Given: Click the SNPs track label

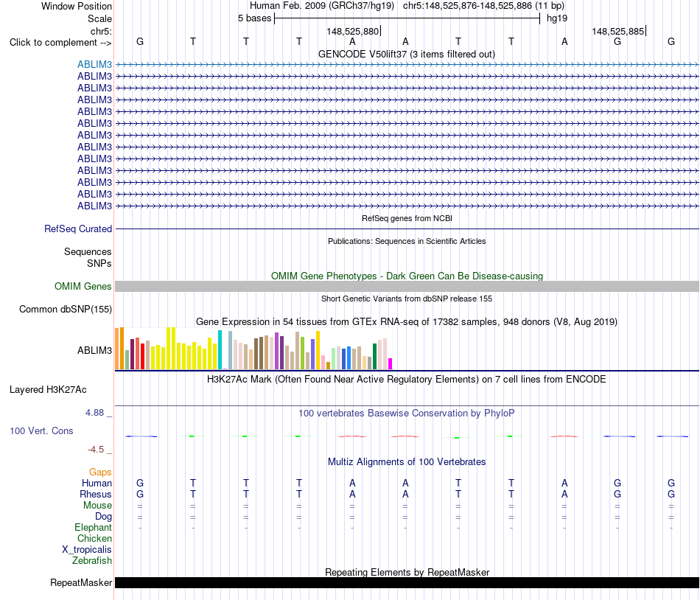Looking at the screenshot, I should 99,263.
